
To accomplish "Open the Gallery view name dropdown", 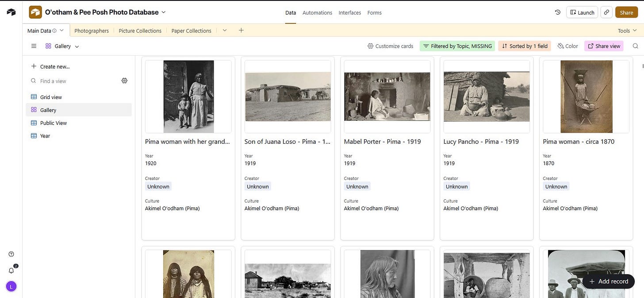I will (62, 46).
